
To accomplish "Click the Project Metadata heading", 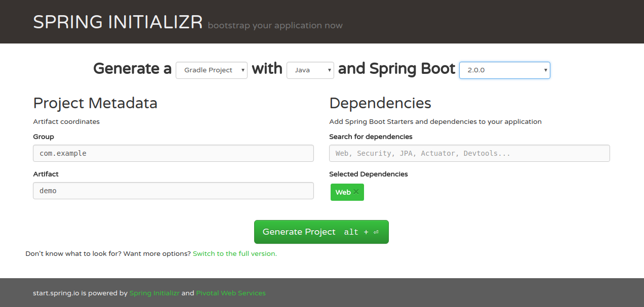I will pos(95,103).
